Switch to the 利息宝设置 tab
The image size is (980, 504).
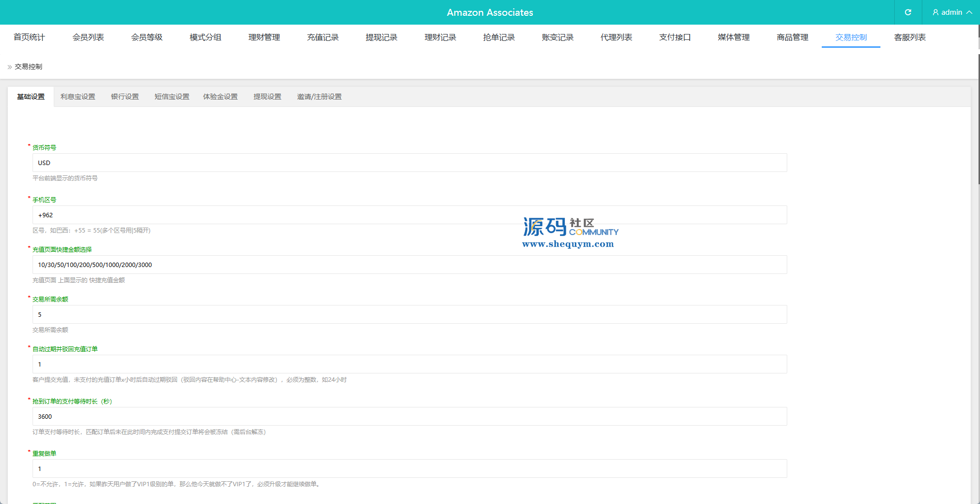[78, 97]
